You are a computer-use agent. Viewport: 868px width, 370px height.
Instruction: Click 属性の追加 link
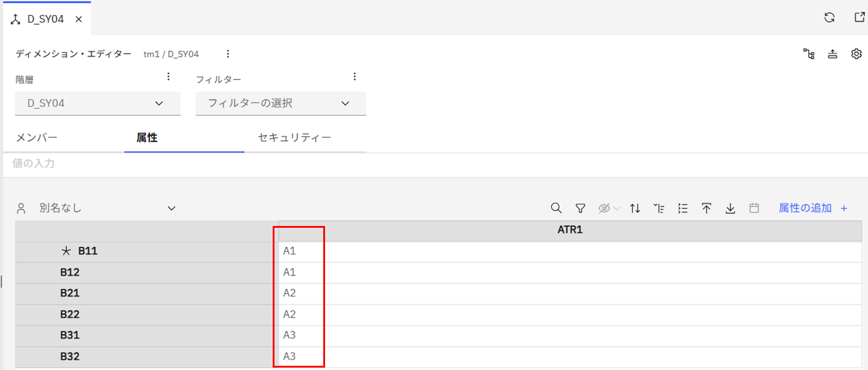805,208
